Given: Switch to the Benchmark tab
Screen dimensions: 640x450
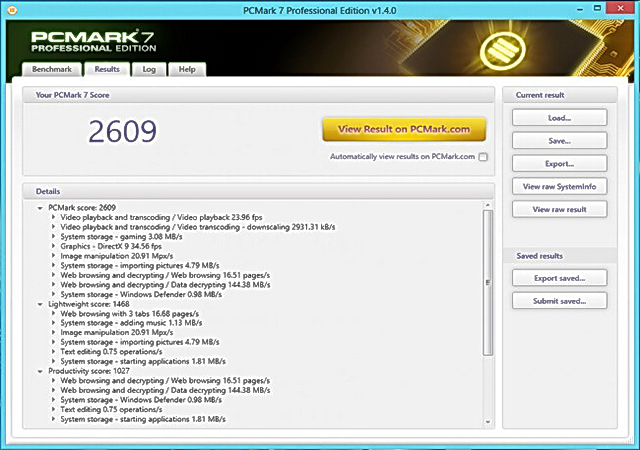Looking at the screenshot, I should click(52, 69).
